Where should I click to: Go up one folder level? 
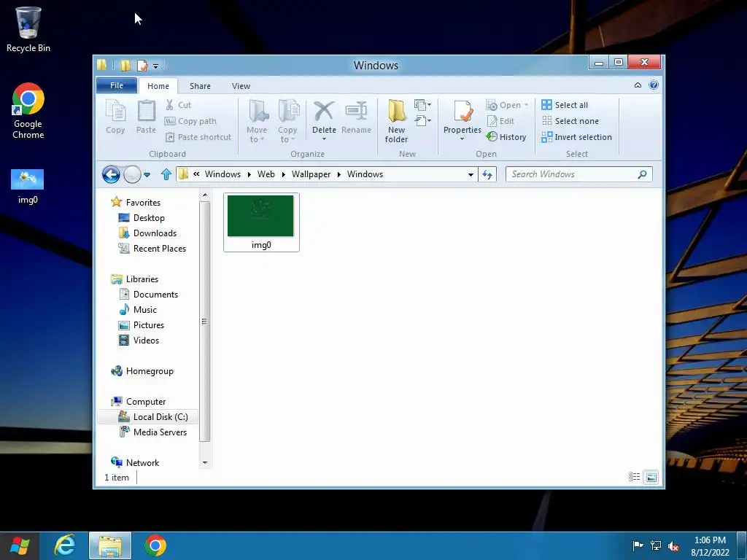166,174
